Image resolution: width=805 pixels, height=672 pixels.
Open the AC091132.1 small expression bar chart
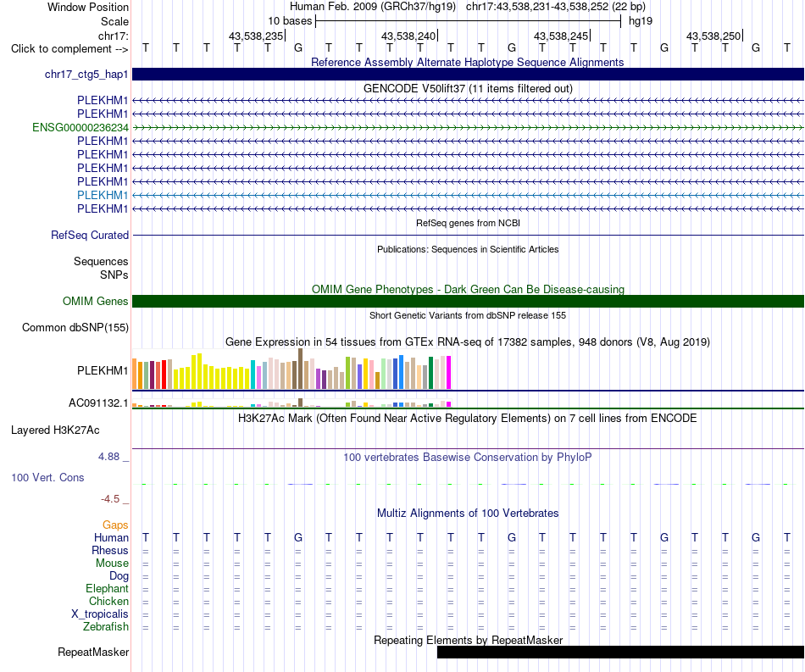pos(291,403)
